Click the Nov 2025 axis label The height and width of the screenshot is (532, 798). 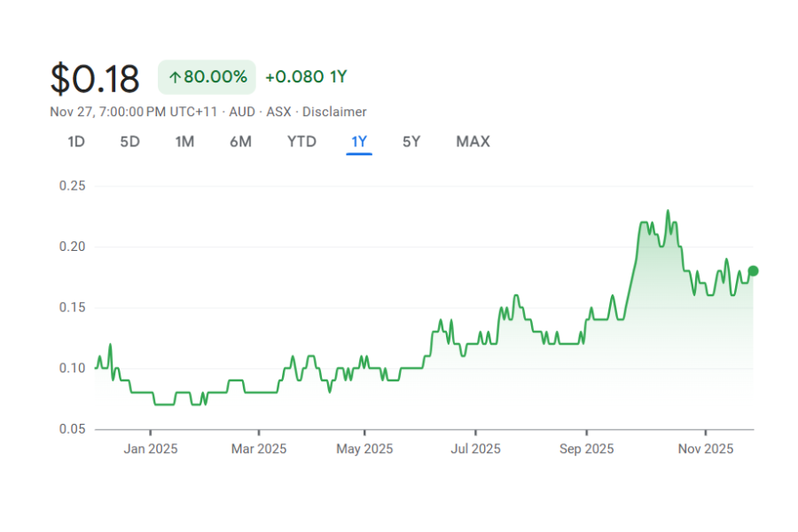tap(705, 449)
